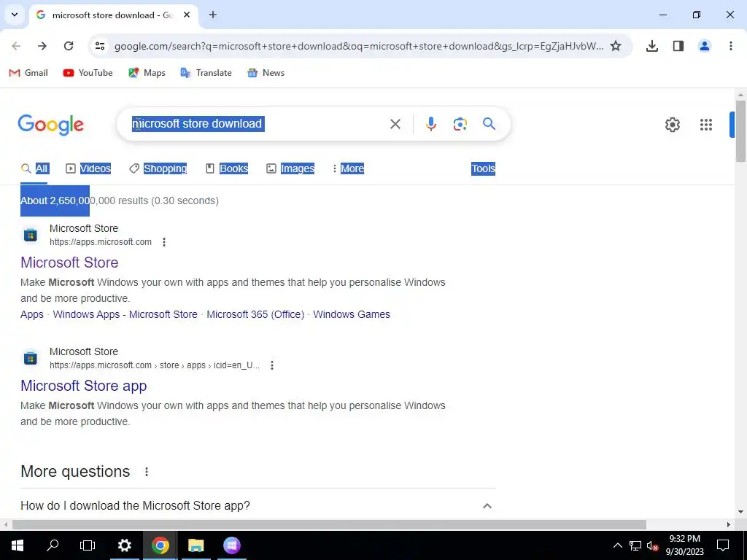Go forward to next page
The image size is (747, 560).
tap(42, 46)
